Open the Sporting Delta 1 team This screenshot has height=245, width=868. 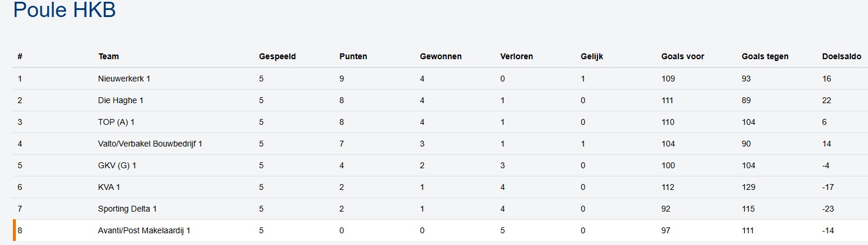tap(127, 209)
